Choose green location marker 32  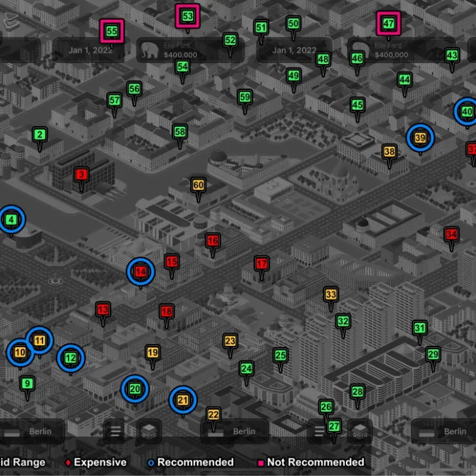click(x=343, y=322)
